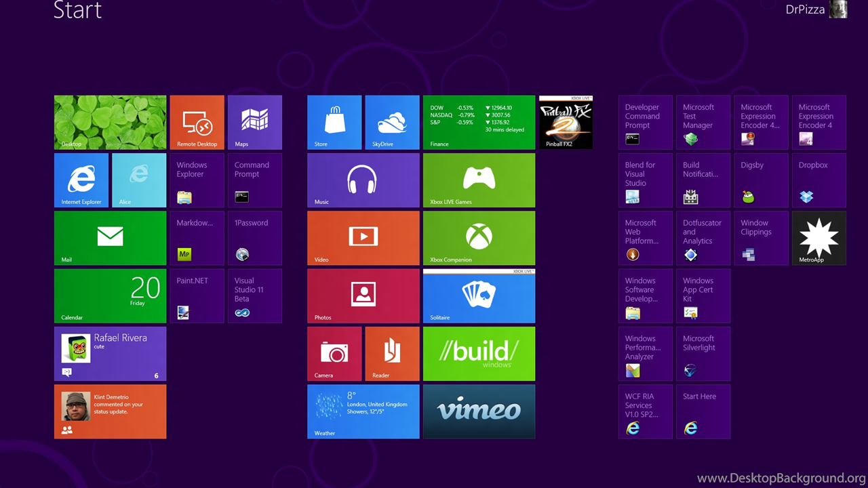The width and height of the screenshot is (868, 488).
Task: Launch Blend for Visual Studio tile
Action: pos(646,180)
